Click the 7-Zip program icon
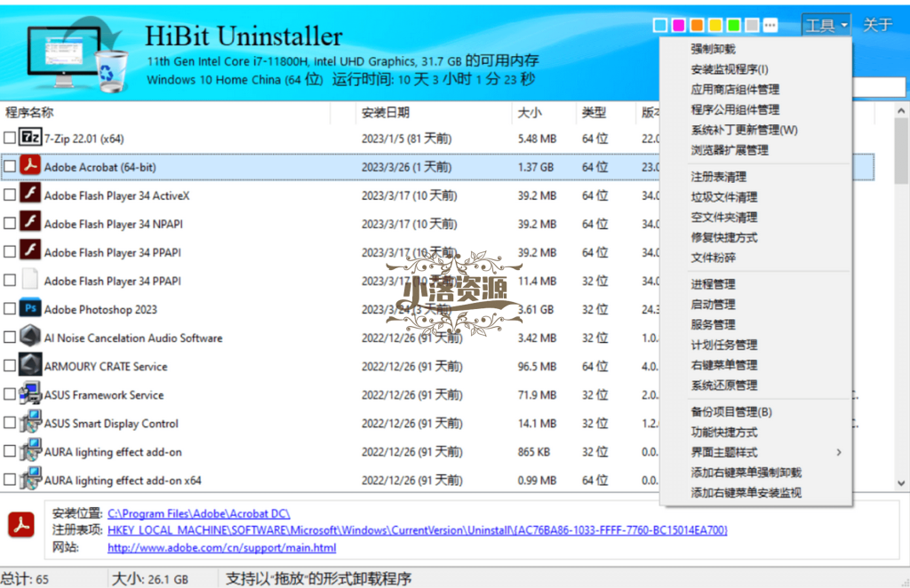 (x=30, y=138)
